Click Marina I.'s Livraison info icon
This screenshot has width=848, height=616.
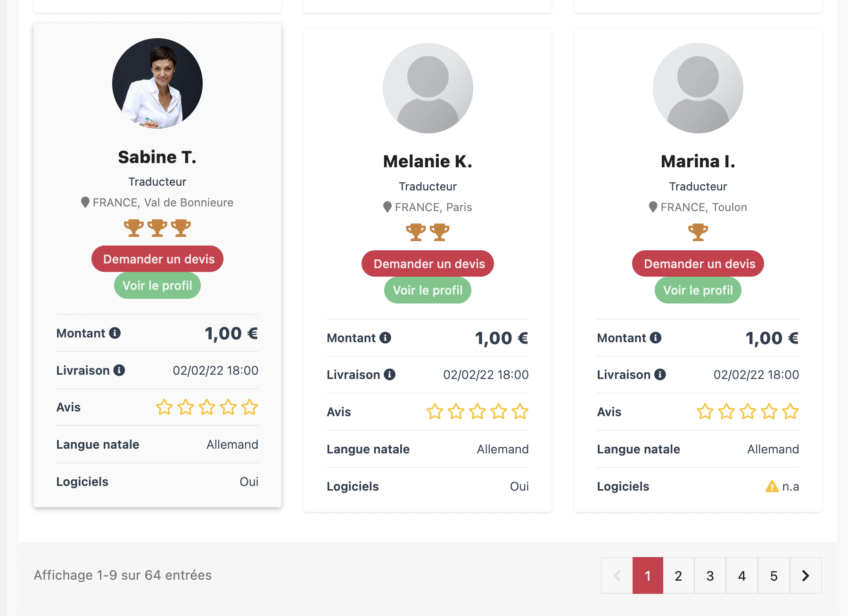pyautogui.click(x=660, y=375)
